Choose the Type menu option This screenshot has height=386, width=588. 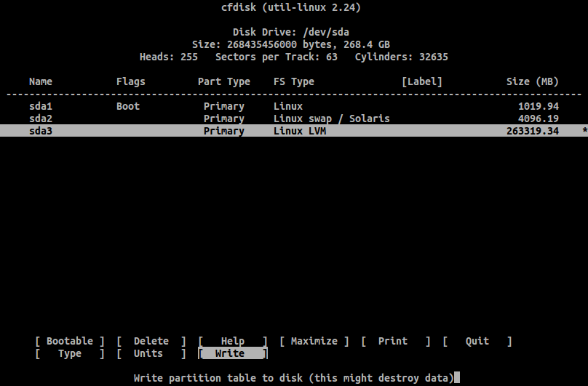coord(70,353)
